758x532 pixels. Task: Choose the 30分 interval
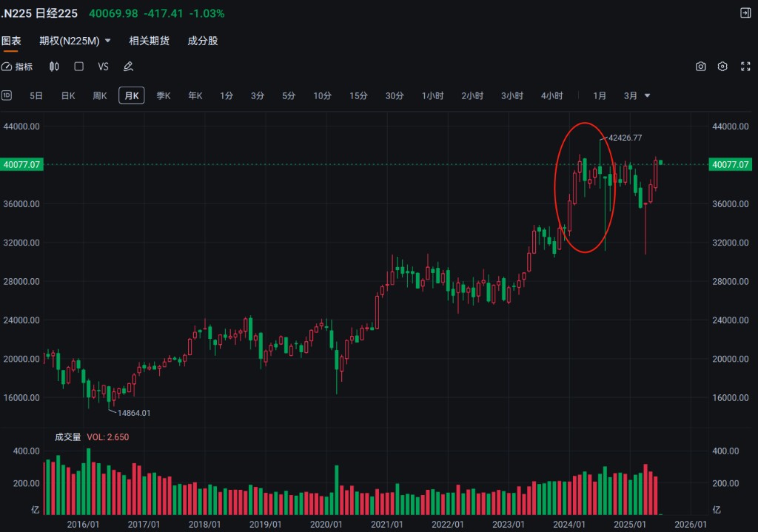point(395,95)
